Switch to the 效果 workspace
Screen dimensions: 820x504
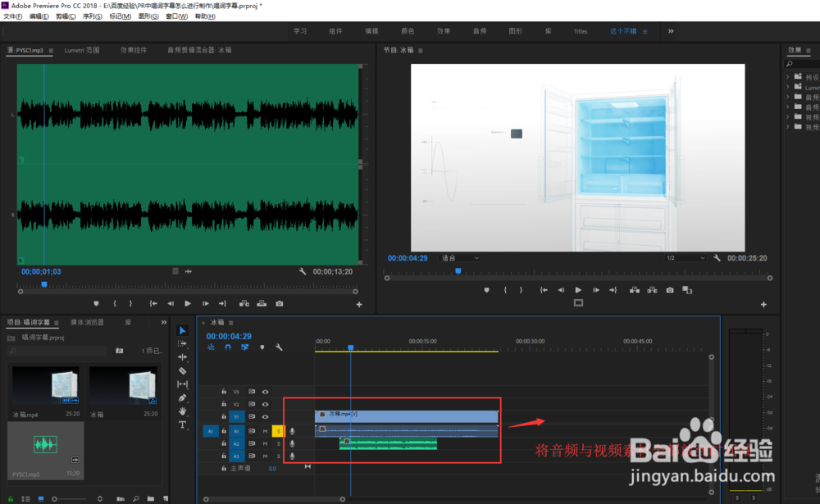[x=444, y=31]
